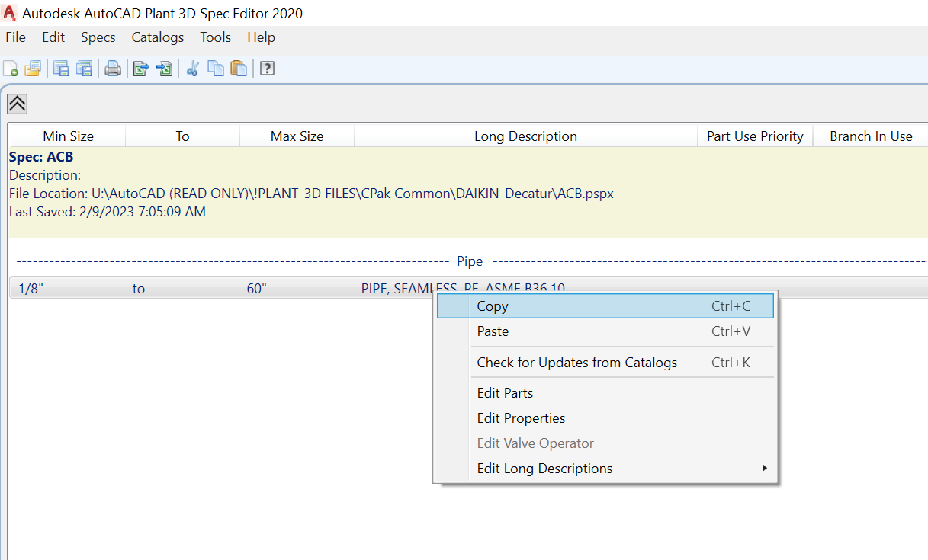Viewport: 928px width, 560px height.
Task: Click the 'to' cell in pipe row
Action: [138, 289]
